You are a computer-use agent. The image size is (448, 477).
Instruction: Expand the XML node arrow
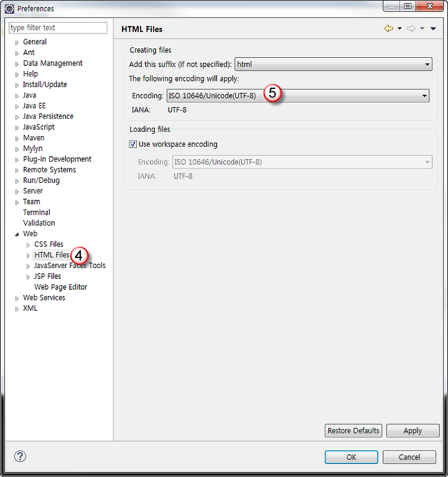[x=17, y=309]
